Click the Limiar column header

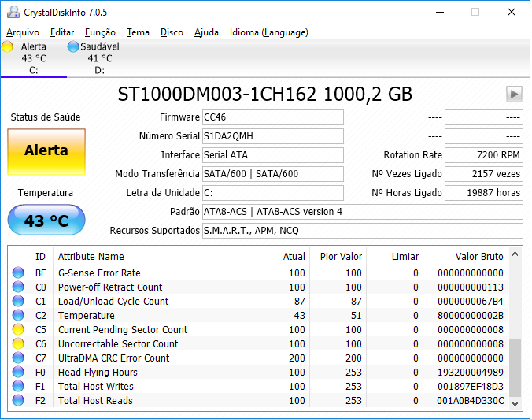[394, 256]
